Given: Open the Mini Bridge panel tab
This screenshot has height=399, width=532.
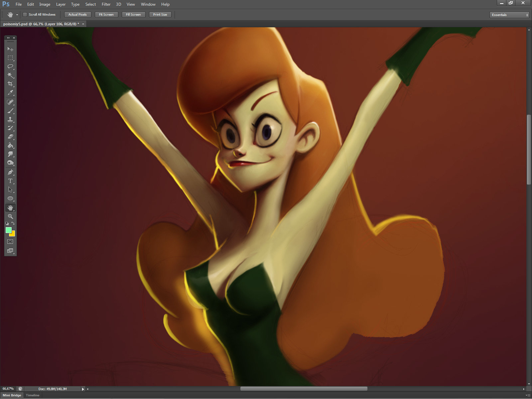Looking at the screenshot, I should tap(12, 395).
